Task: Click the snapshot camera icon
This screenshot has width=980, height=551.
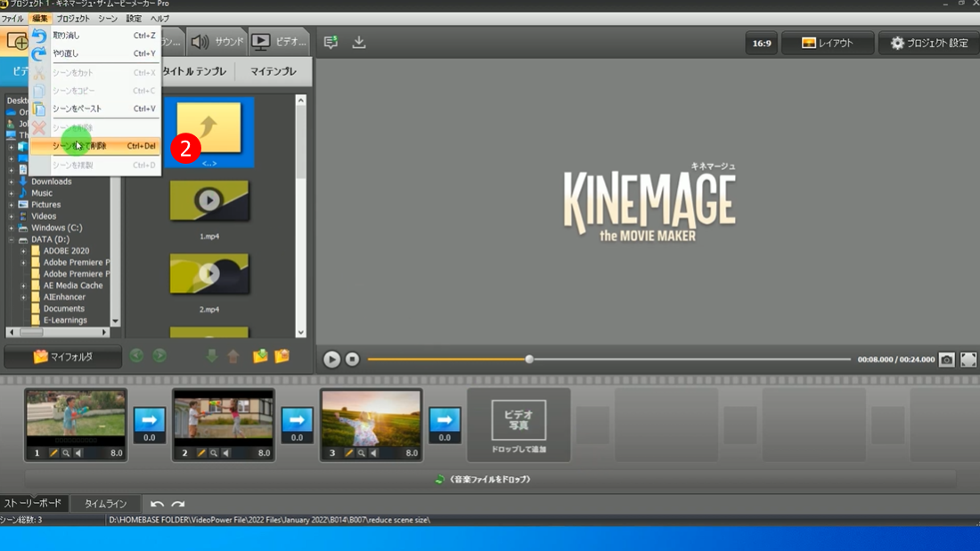Action: tap(946, 360)
